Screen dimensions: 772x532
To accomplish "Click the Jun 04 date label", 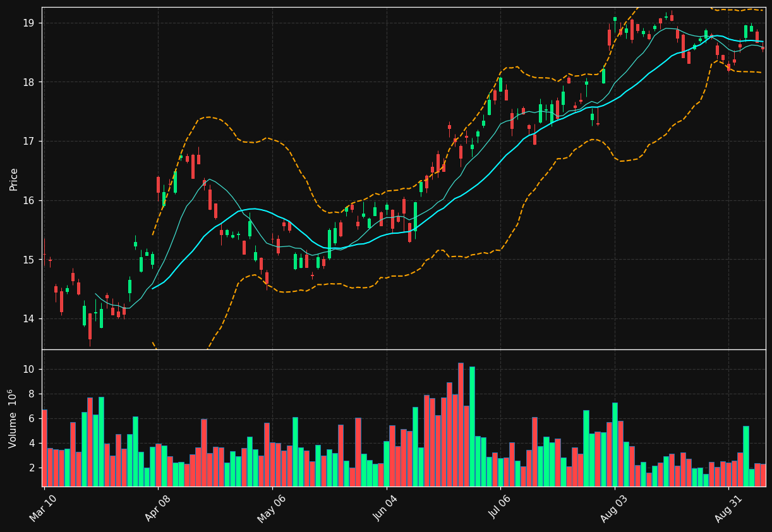I will tap(386, 508).
